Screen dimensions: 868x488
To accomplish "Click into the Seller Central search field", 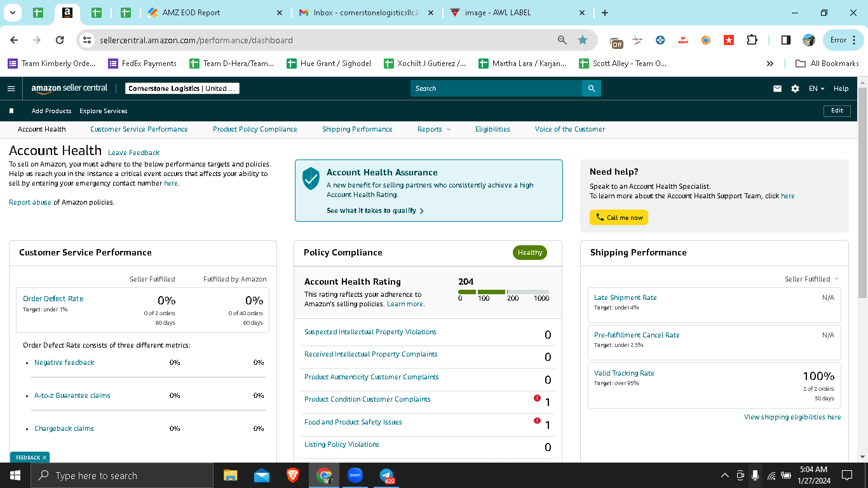I will (x=496, y=88).
